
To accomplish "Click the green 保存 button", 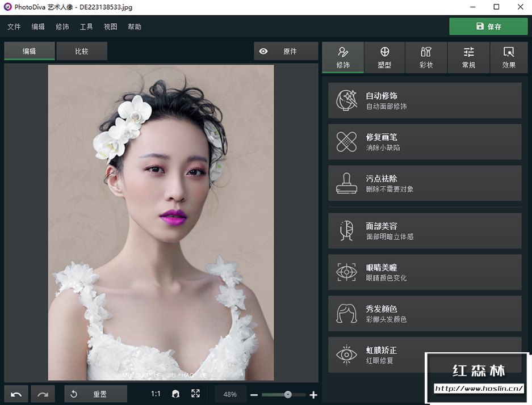I will pyautogui.click(x=488, y=27).
